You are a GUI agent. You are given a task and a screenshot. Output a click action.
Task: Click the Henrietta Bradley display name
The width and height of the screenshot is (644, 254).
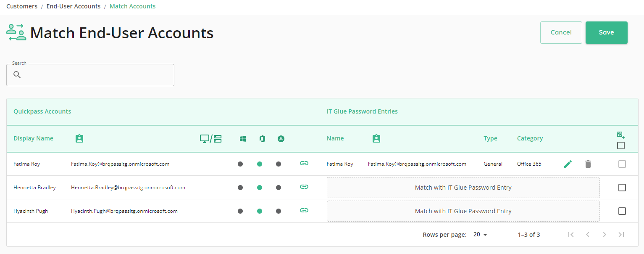(34, 188)
